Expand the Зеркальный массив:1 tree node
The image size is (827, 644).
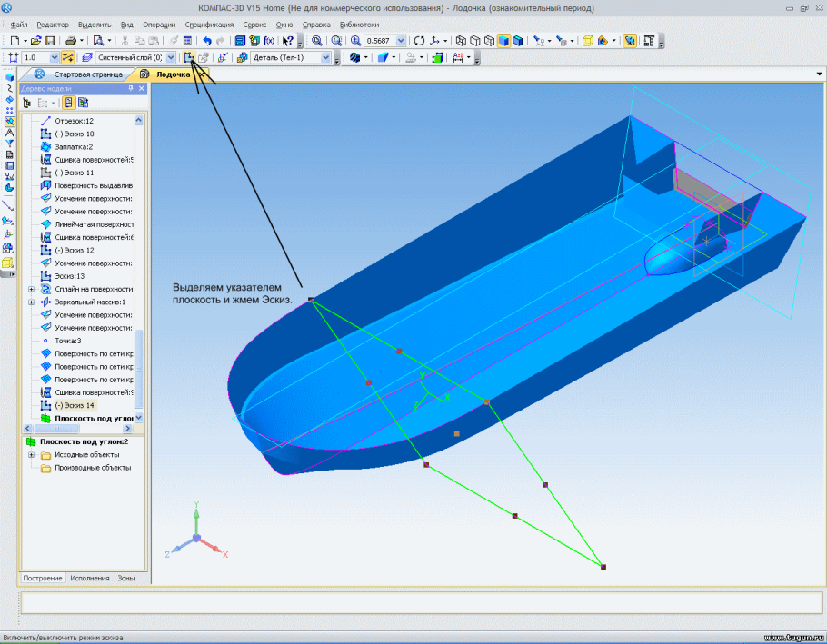[32, 302]
